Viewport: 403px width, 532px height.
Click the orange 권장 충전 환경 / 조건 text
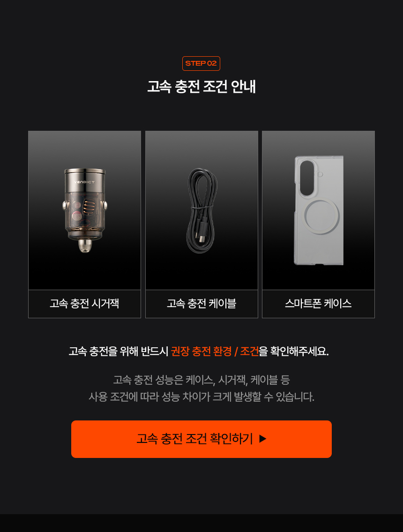coord(215,351)
